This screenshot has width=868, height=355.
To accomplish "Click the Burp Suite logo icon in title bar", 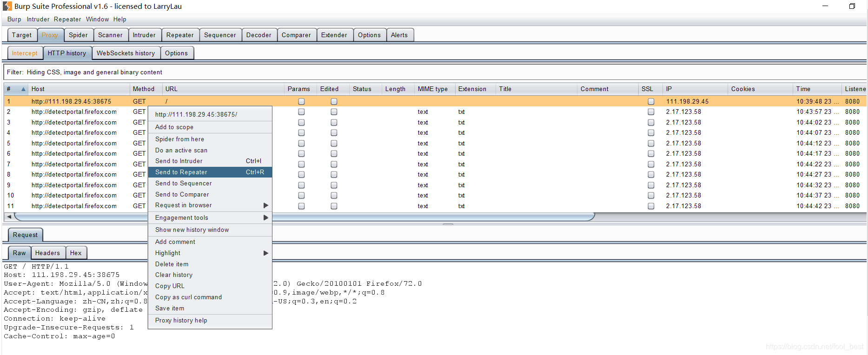I will [7, 6].
